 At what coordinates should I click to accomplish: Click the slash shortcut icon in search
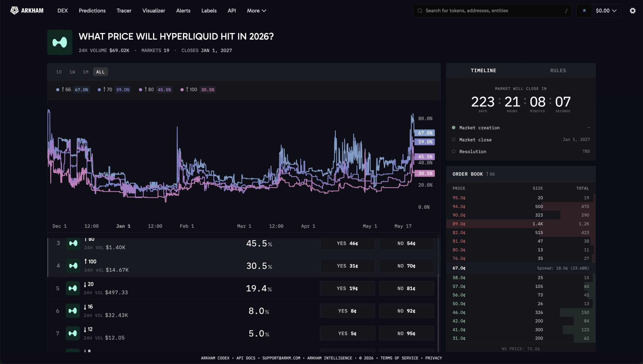[566, 11]
